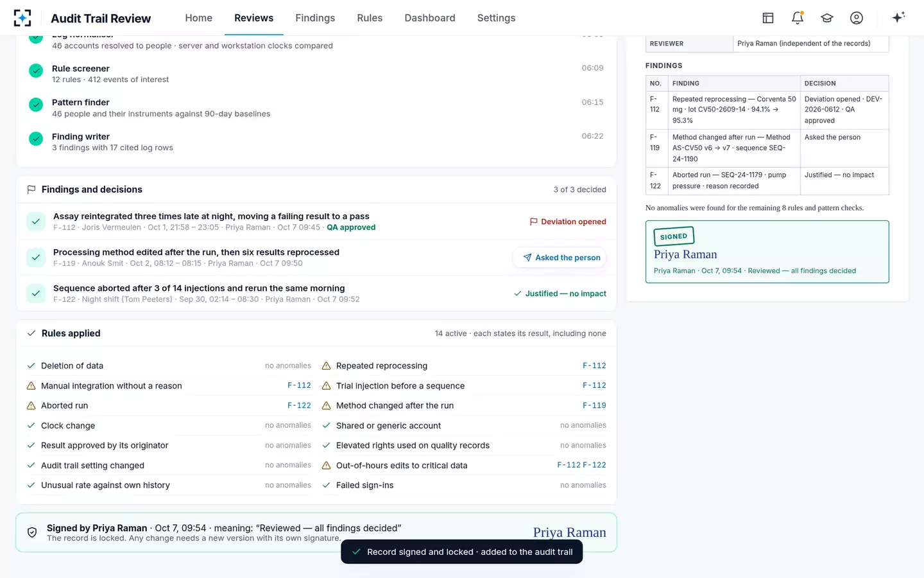
Task: Click the check icon in the record signed toast
Action: pyautogui.click(x=356, y=552)
